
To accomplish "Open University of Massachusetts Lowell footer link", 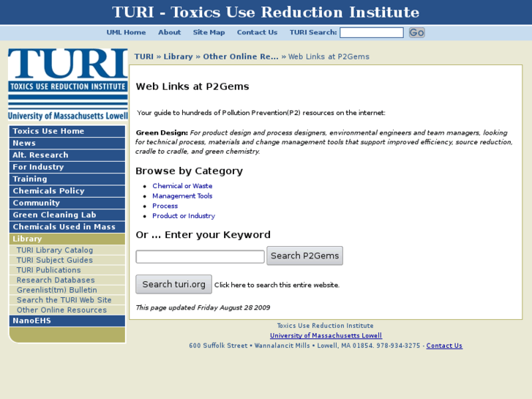I will click(326, 335).
